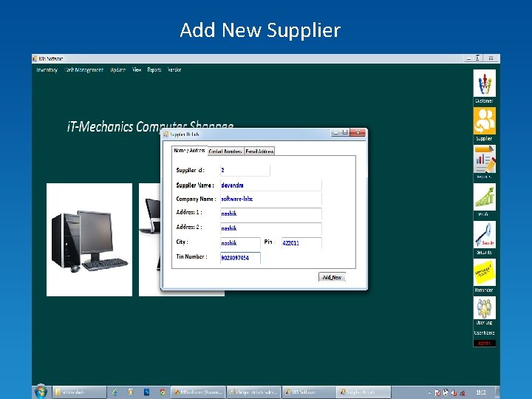Switch to the Contact Numbers tab
Image resolution: width=532 pixels, height=399 pixels.
(225, 151)
